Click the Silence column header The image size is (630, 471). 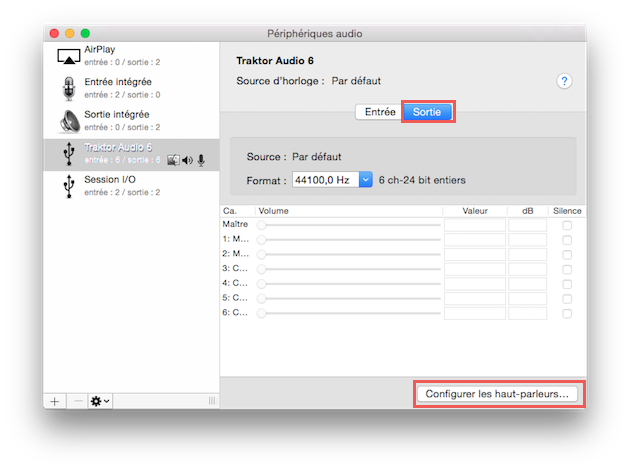567,211
